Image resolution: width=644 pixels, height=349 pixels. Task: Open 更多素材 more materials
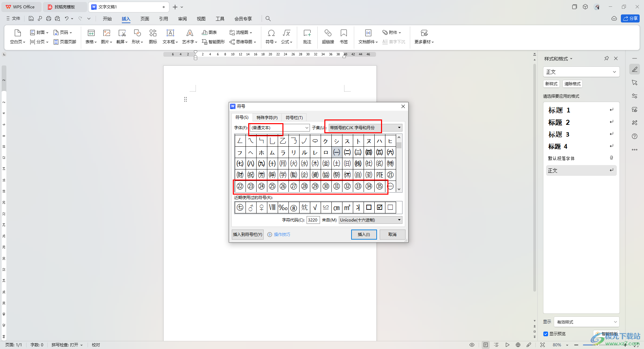point(424,37)
